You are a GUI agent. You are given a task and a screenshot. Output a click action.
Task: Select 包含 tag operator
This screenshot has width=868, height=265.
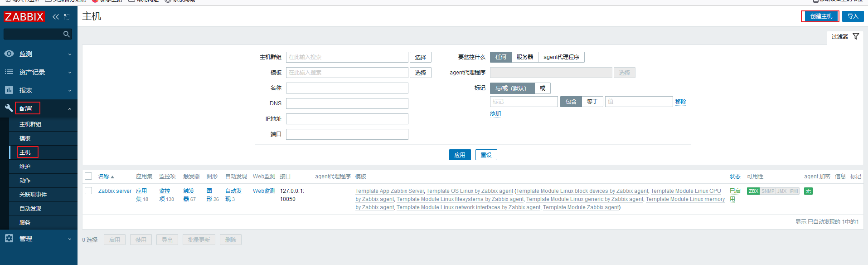click(x=571, y=102)
